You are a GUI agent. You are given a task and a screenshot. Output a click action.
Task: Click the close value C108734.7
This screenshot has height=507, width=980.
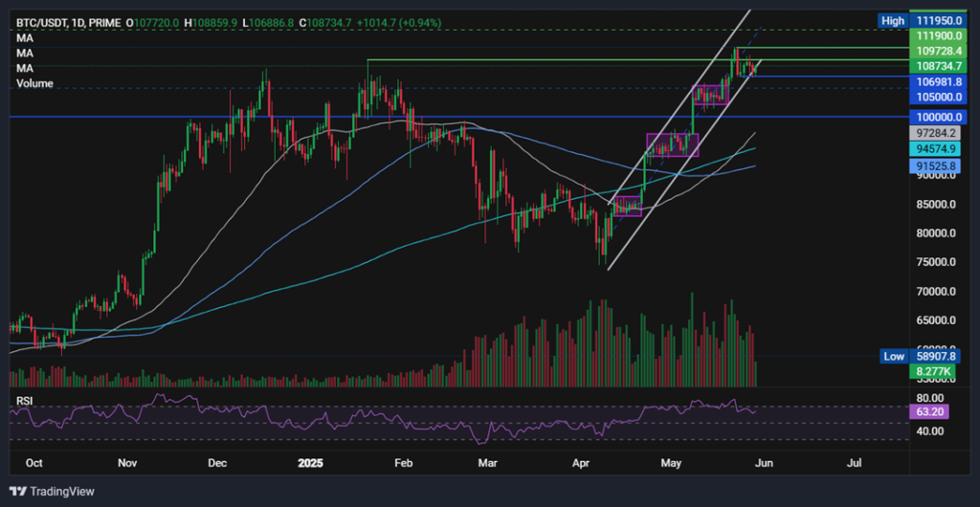click(325, 22)
